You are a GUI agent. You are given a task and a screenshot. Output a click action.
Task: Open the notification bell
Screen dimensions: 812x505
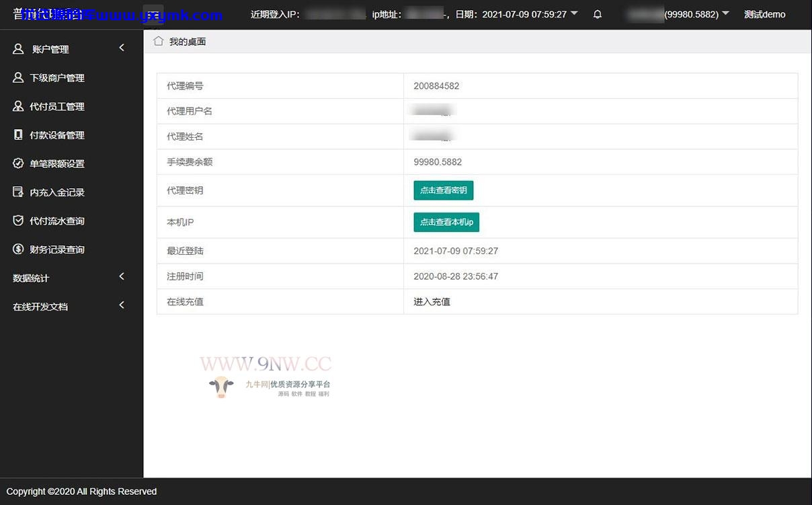click(x=597, y=14)
